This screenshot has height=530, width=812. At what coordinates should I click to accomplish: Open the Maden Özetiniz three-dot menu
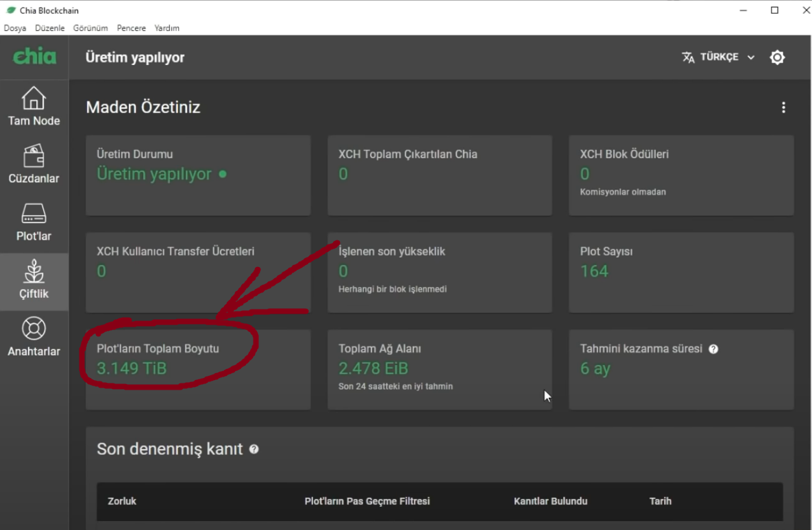783,107
